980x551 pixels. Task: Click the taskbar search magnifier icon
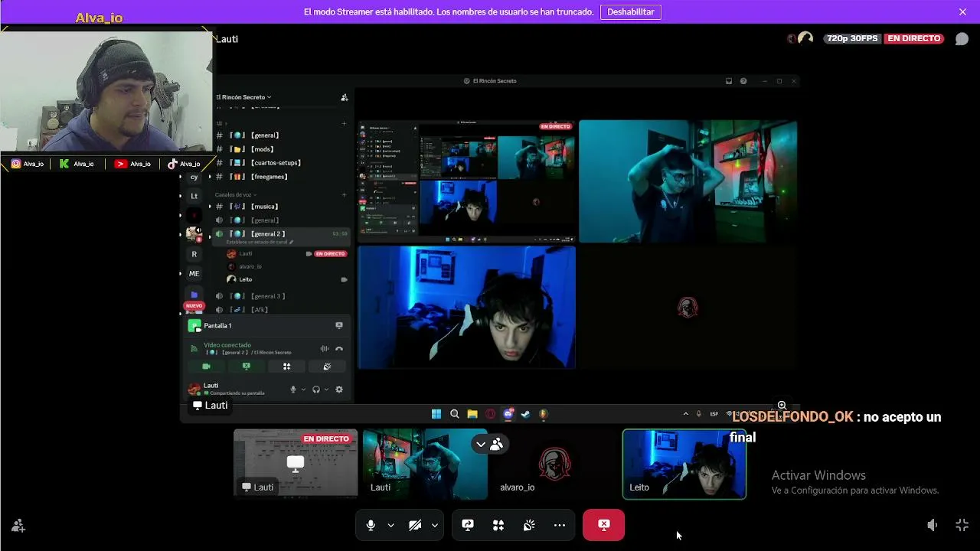tap(455, 414)
